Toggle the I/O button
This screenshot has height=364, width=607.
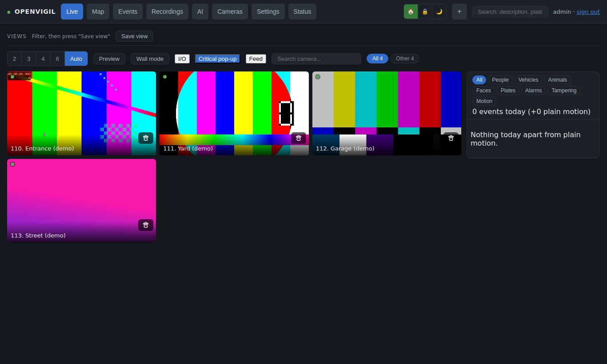182,59
